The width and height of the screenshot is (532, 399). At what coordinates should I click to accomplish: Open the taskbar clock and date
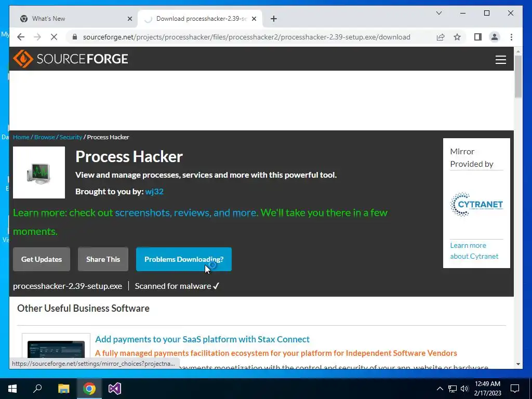pos(487,389)
